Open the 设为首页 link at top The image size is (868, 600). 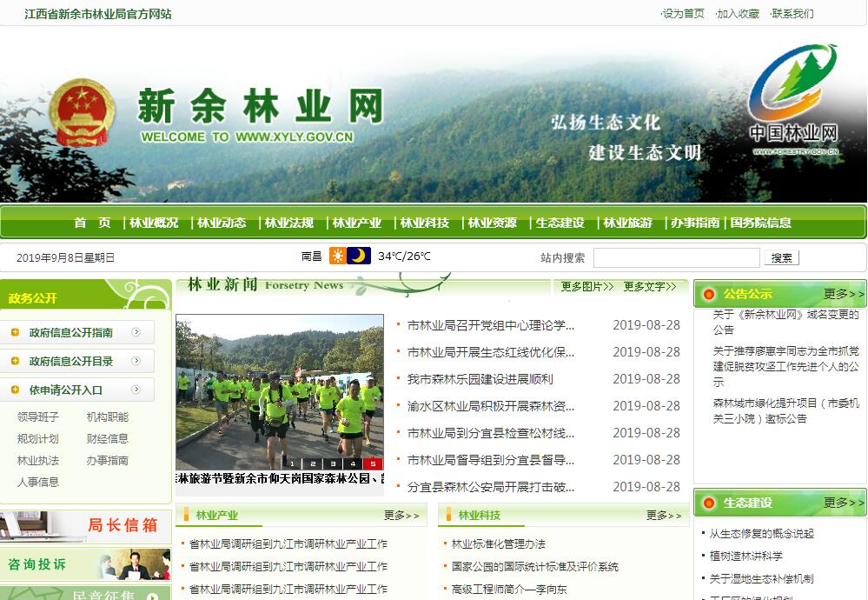683,14
